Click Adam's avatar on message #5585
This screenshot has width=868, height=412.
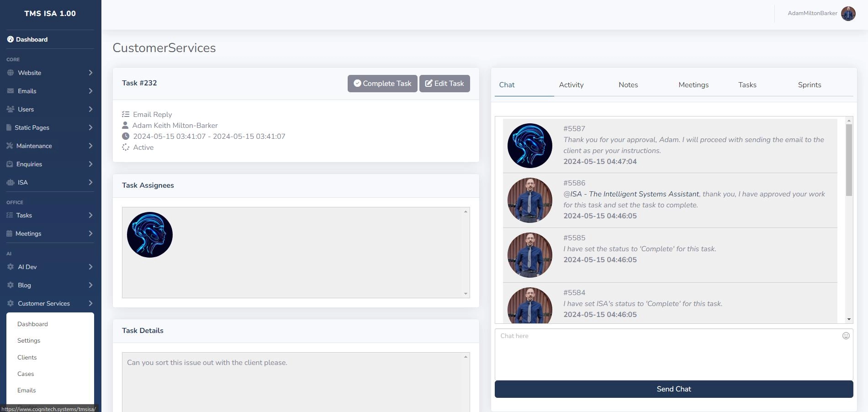530,255
